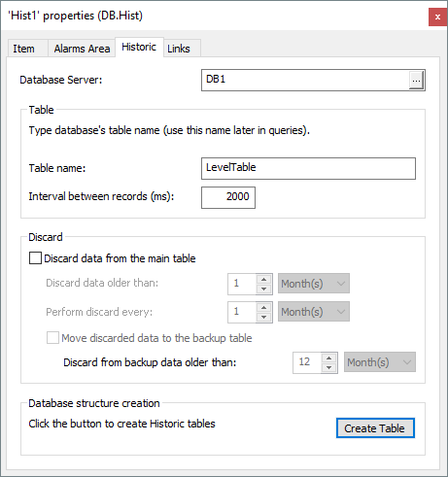Open the Discard data older than unit dropdown
The width and height of the screenshot is (448, 477).
pyautogui.click(x=314, y=284)
